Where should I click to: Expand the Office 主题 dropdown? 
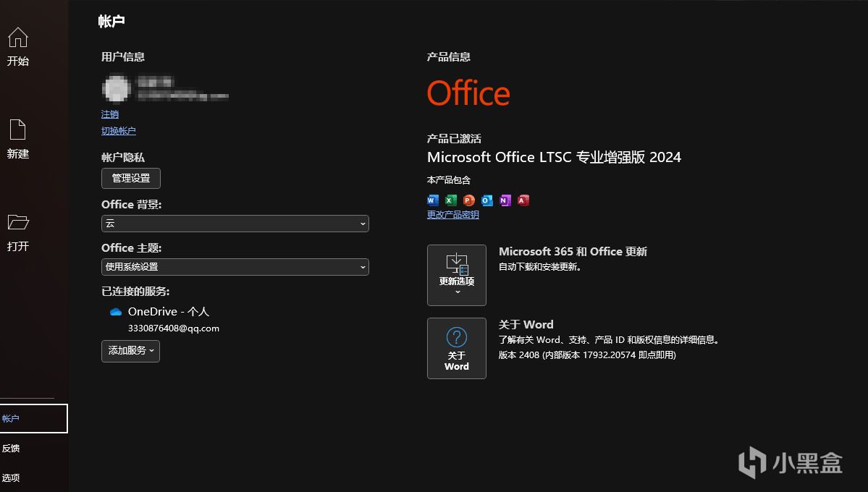pyautogui.click(x=235, y=267)
